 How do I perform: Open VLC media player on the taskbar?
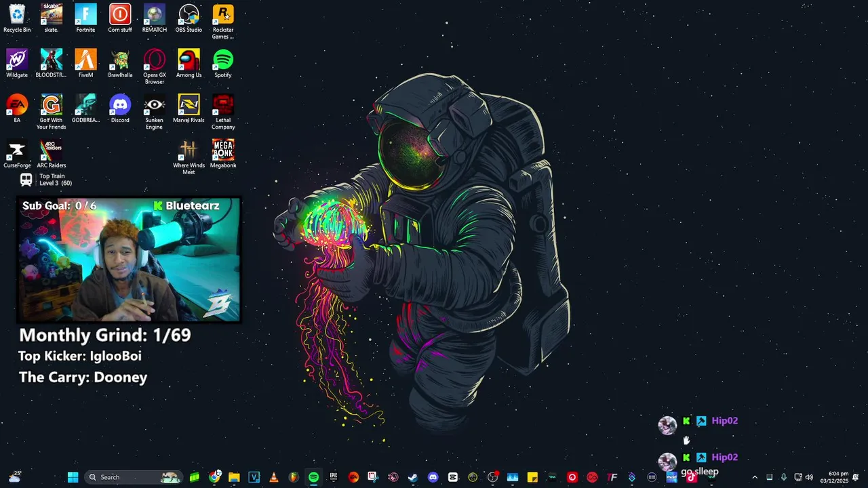click(273, 477)
